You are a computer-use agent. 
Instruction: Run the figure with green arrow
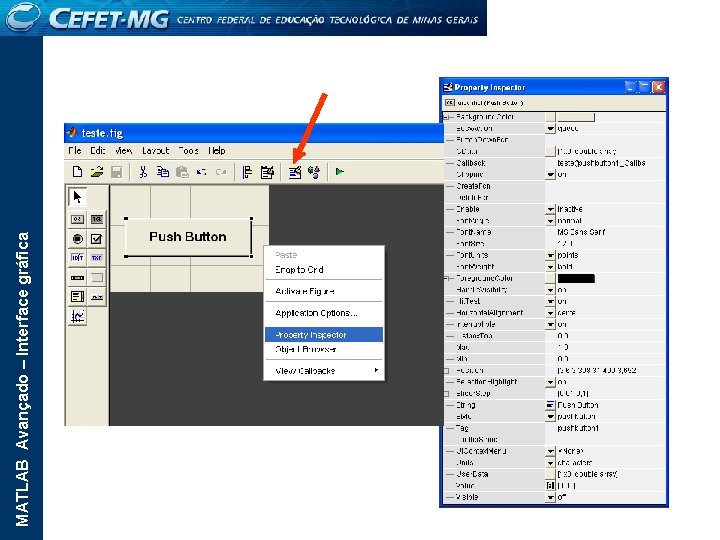(340, 172)
